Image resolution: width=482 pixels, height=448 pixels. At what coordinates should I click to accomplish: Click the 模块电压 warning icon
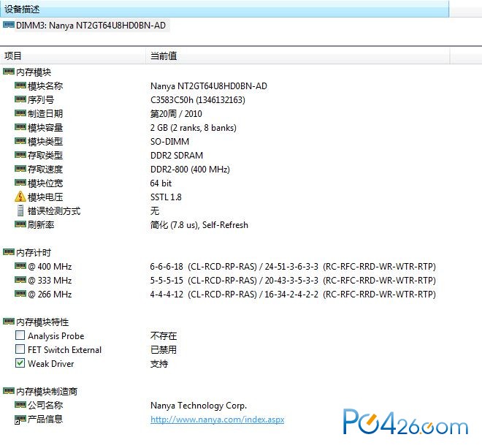(20, 197)
